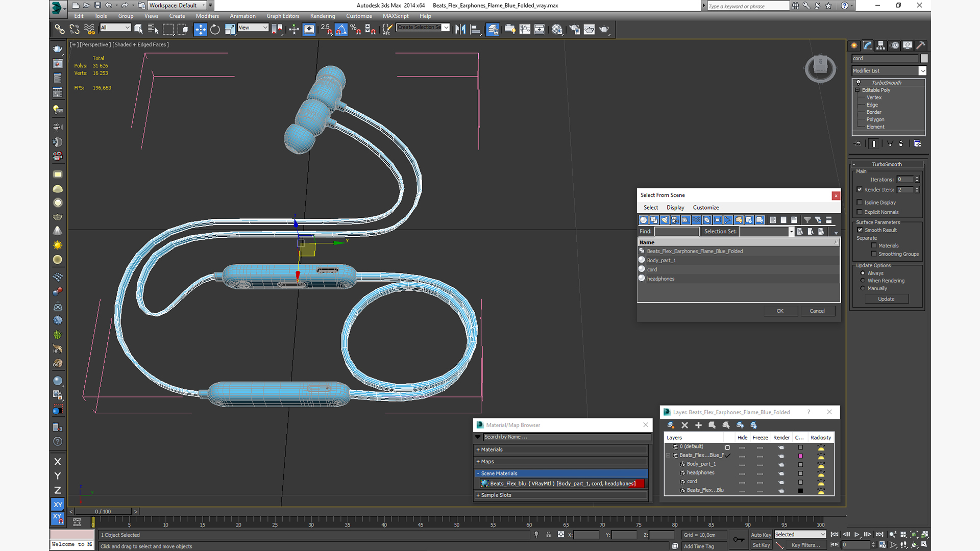
Task: Open the Modifiers menu
Action: coord(207,16)
